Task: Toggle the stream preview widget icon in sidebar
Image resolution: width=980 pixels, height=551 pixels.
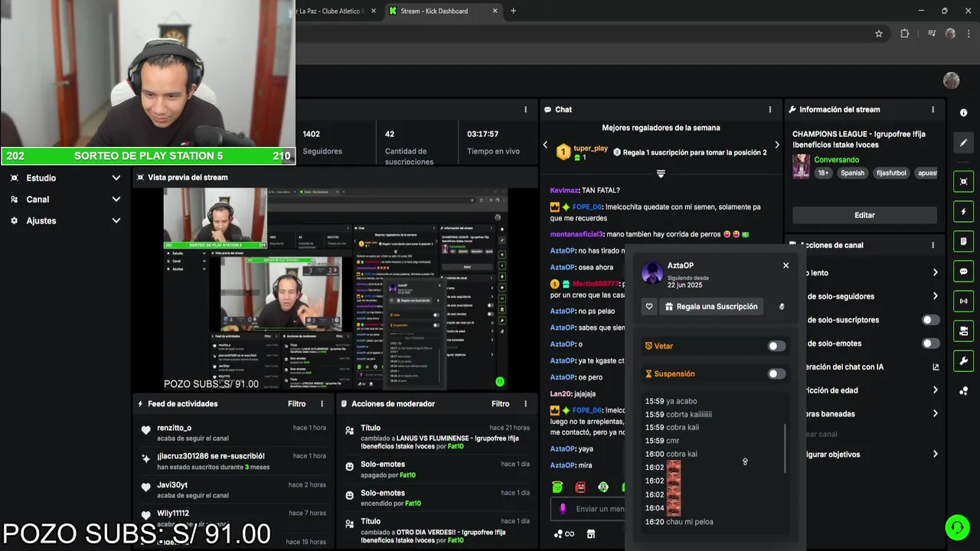Action: (x=963, y=181)
